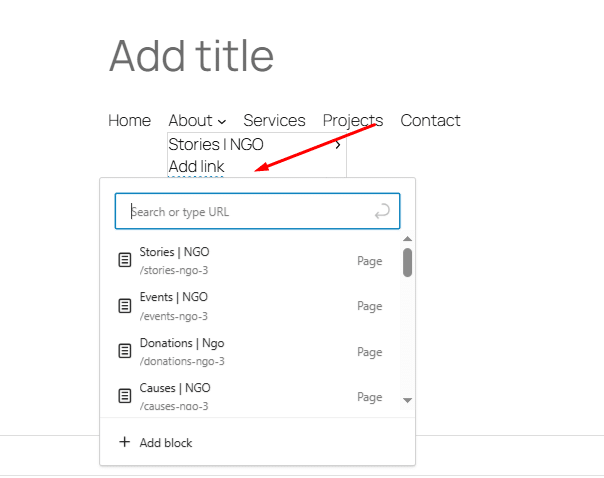Click the Add block button
The width and height of the screenshot is (604, 478).
coord(257,442)
